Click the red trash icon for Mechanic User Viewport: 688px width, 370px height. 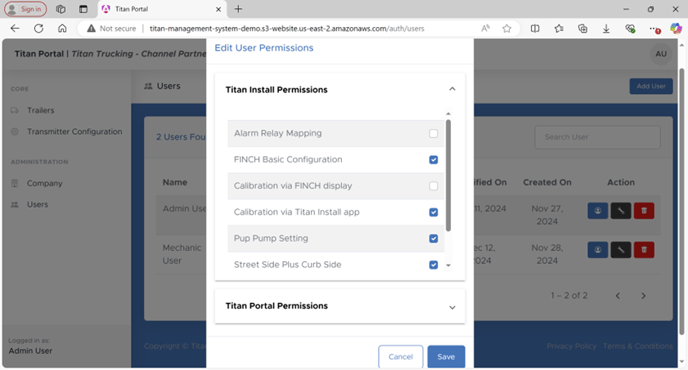(x=644, y=250)
